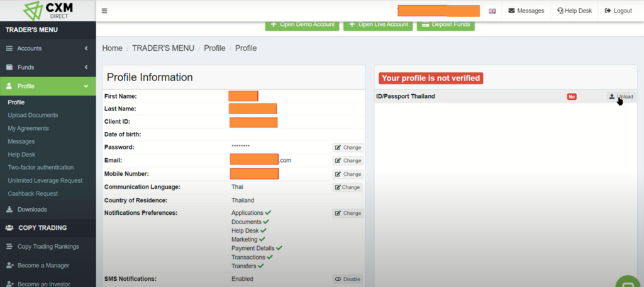Open My Agreements in sidebar
This screenshot has height=287, width=644.
[28, 128]
